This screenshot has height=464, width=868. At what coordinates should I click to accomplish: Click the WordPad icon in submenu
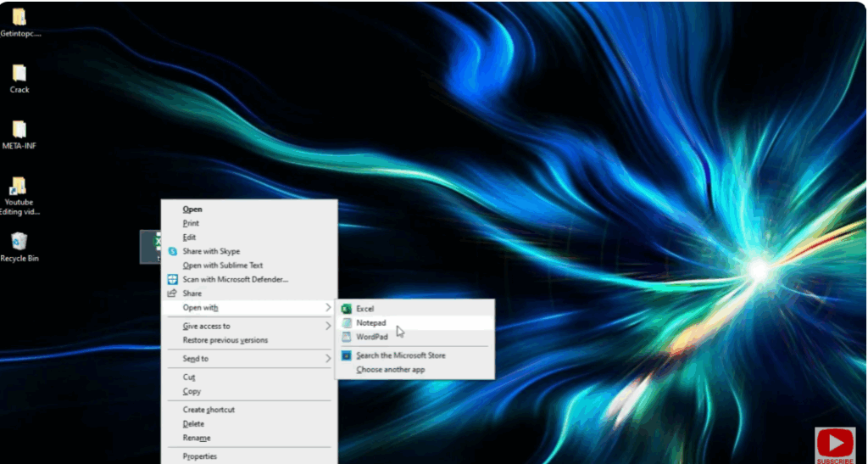coord(347,337)
